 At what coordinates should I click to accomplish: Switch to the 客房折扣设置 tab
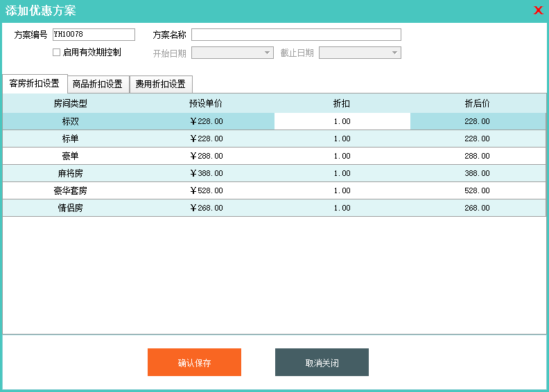pyautogui.click(x=35, y=84)
